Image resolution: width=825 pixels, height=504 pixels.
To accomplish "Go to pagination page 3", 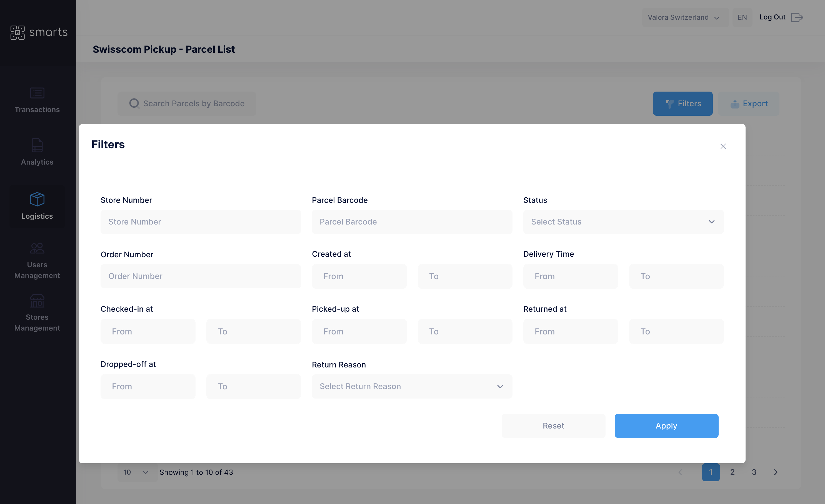I will click(x=754, y=472).
